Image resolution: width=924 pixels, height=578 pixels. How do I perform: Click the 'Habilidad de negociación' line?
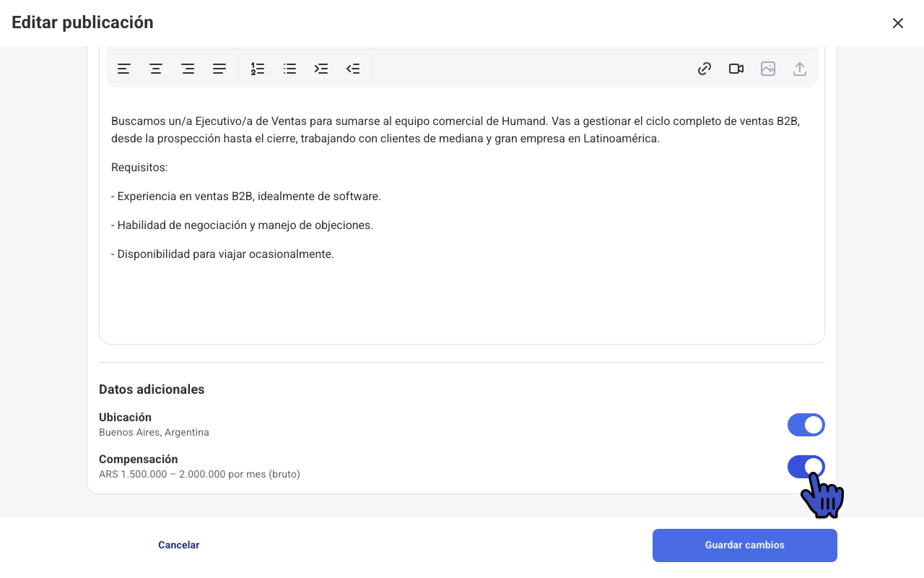click(x=243, y=225)
